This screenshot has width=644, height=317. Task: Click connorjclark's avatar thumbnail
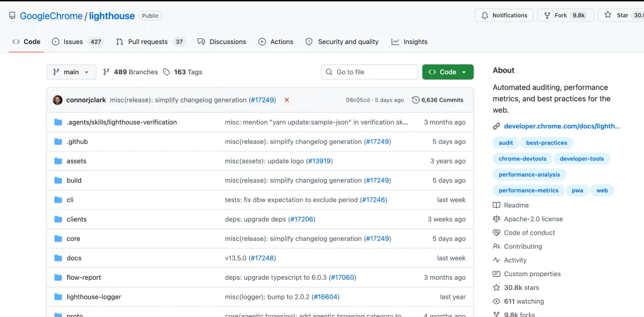coord(58,100)
